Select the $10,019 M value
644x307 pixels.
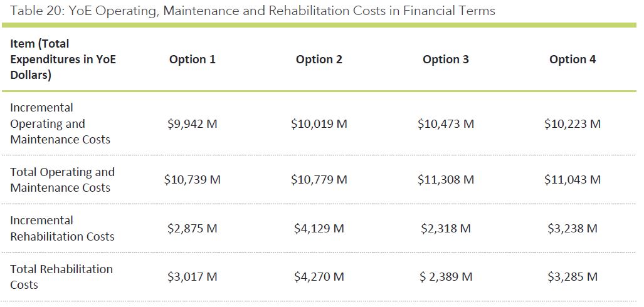point(319,124)
